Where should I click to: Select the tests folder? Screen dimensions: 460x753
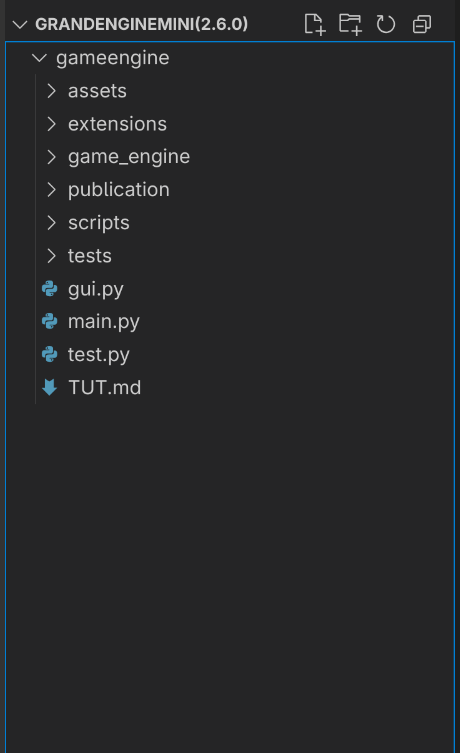click(230, 256)
